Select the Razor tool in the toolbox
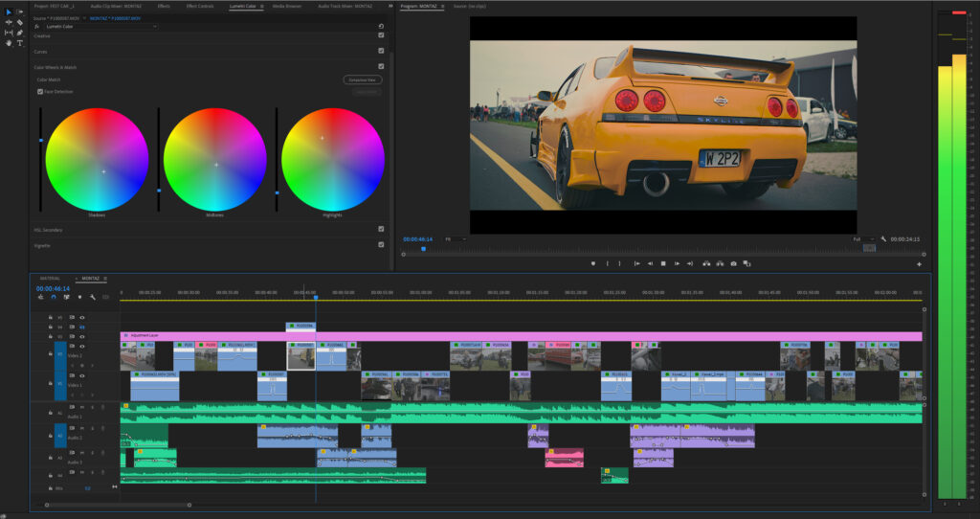 click(x=20, y=22)
